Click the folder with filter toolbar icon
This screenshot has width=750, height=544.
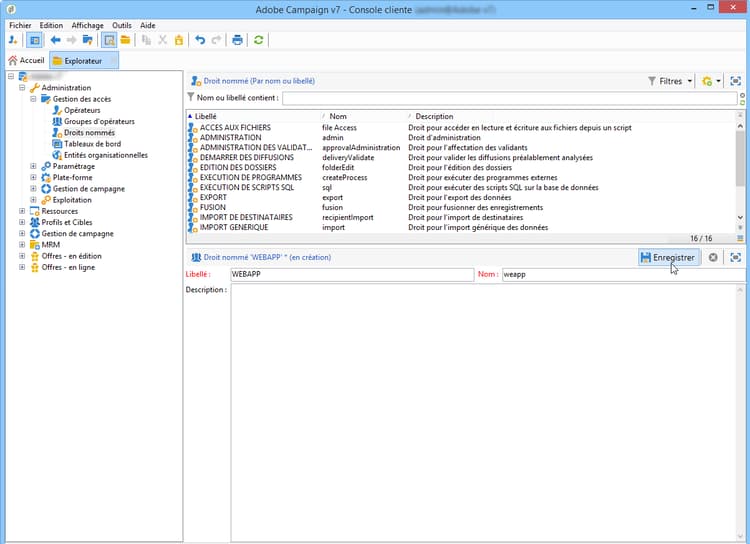[x=88, y=40]
